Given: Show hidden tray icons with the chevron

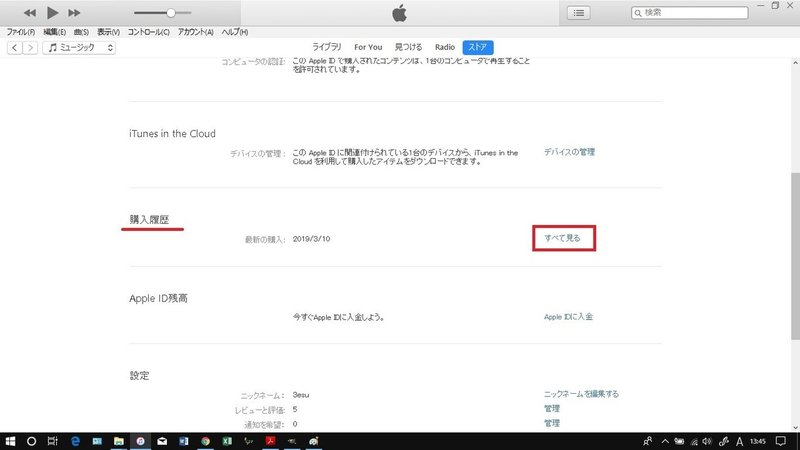Looking at the screenshot, I should click(665, 441).
